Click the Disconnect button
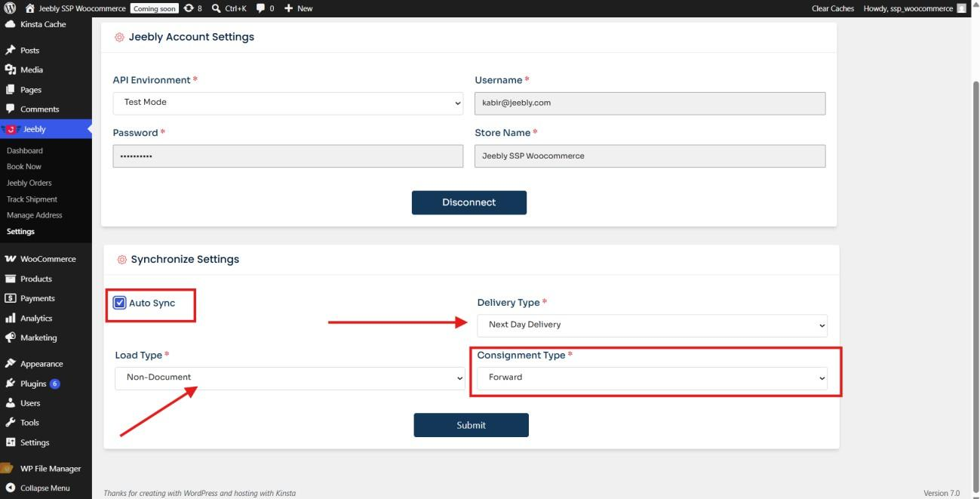 click(469, 202)
